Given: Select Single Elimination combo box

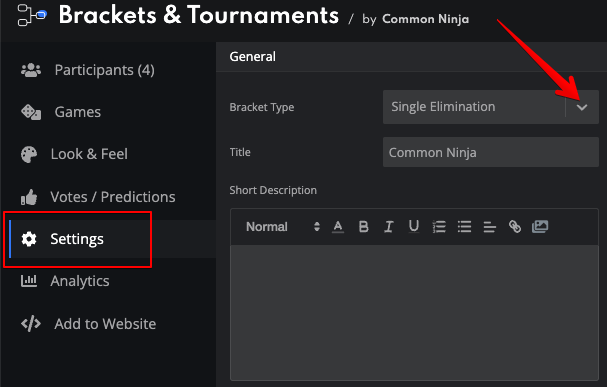Looking at the screenshot, I should point(490,107).
